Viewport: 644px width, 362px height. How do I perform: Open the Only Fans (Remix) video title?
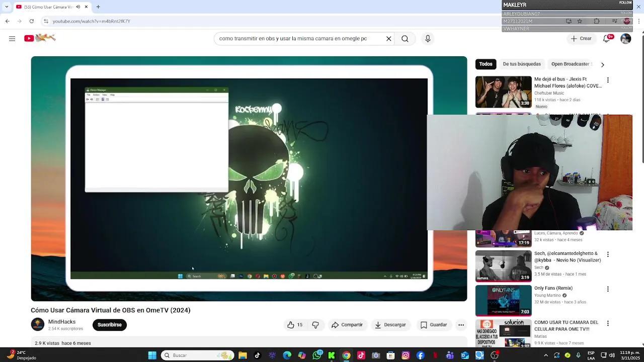tap(553, 288)
